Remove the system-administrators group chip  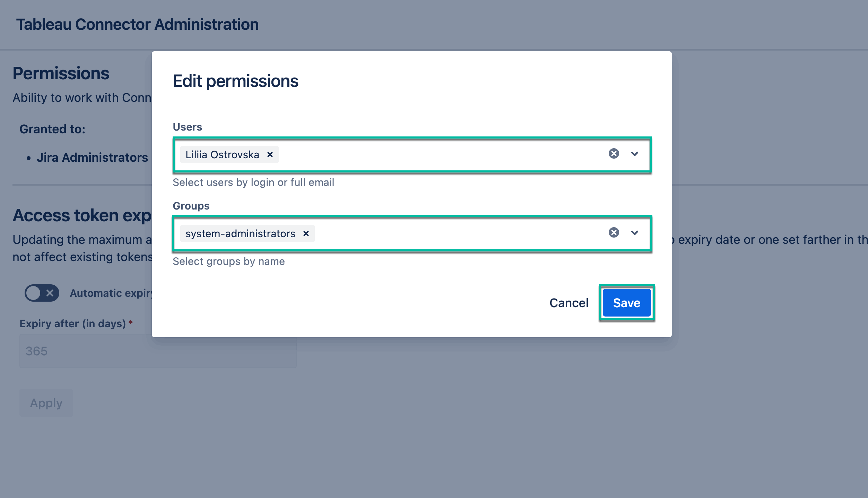[306, 233]
